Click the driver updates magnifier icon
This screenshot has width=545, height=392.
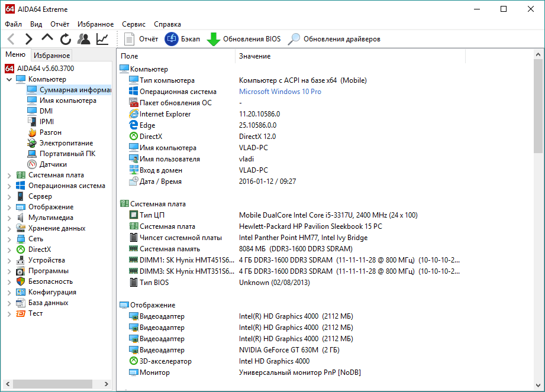pyautogui.click(x=294, y=39)
